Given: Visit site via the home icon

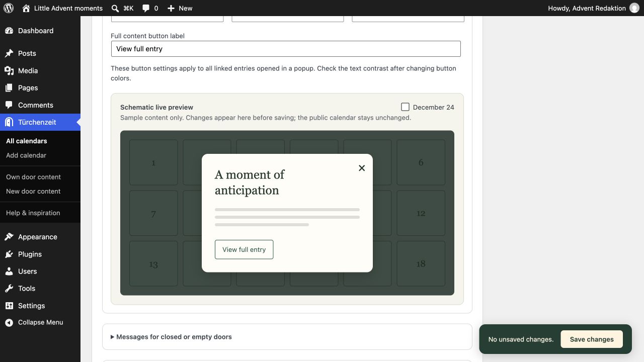Looking at the screenshot, I should pos(26,8).
